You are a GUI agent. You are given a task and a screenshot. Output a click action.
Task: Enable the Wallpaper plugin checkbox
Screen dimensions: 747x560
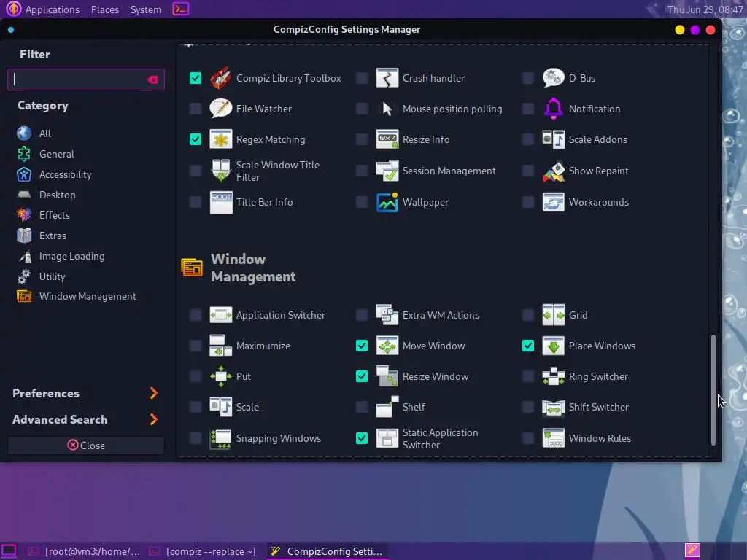362,202
